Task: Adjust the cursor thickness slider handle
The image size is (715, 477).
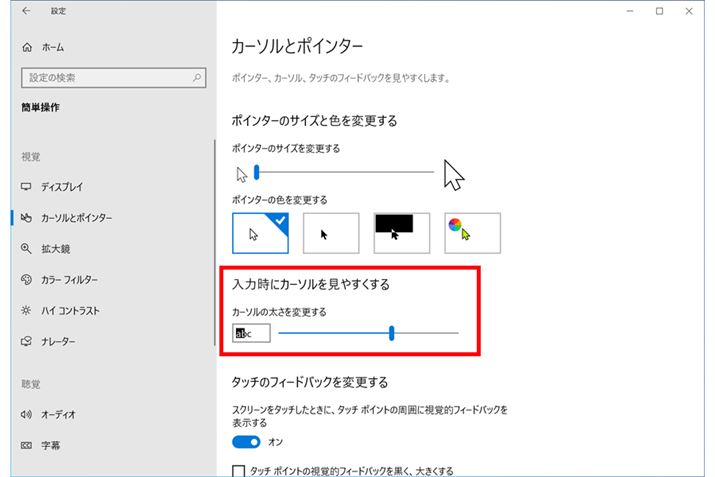Action: click(392, 333)
